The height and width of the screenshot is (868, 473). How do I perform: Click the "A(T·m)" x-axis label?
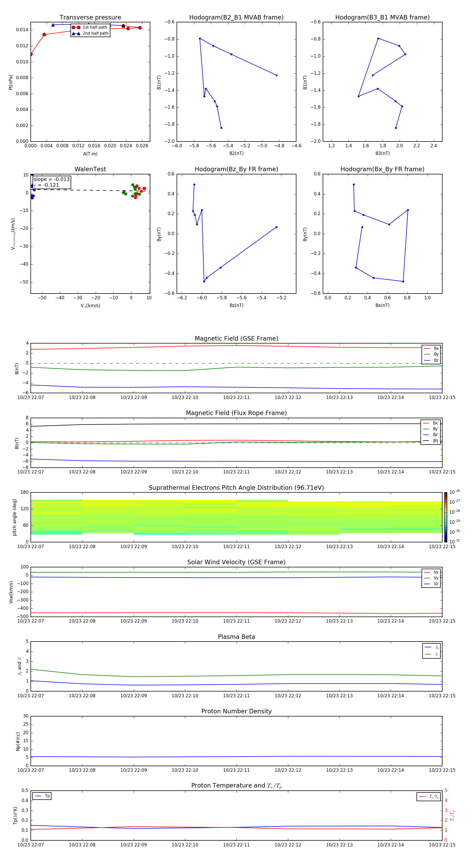point(90,154)
